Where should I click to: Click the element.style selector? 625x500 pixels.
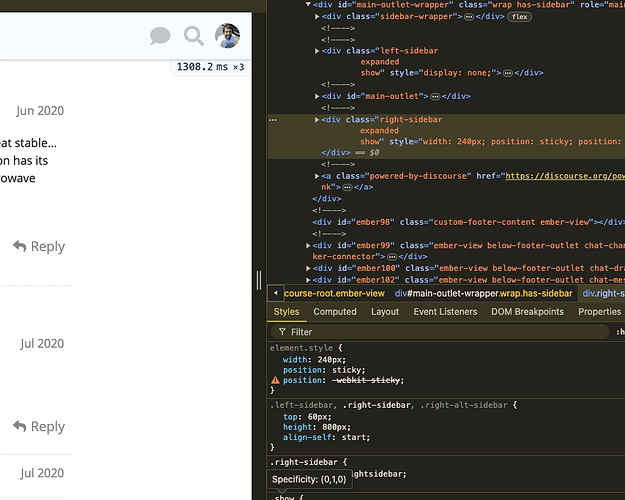click(x=301, y=348)
